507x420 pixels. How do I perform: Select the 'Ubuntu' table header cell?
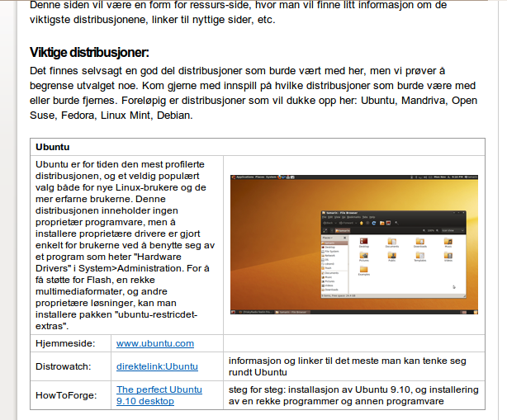pyautogui.click(x=258, y=147)
